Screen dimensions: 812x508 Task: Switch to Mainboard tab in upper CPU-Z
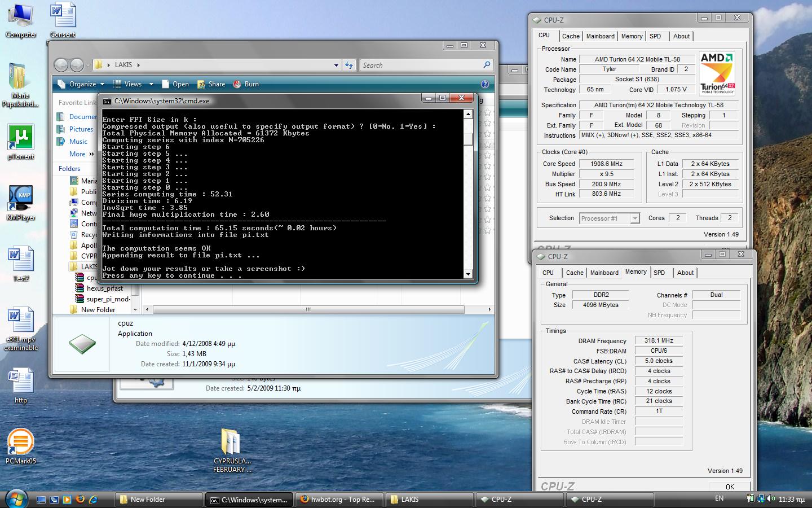point(600,36)
